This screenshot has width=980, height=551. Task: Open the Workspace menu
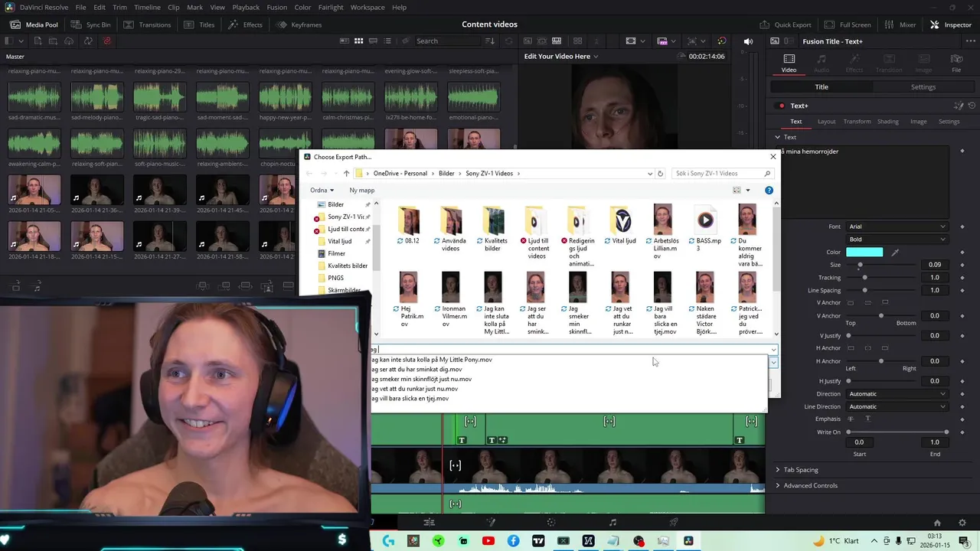pyautogui.click(x=367, y=7)
